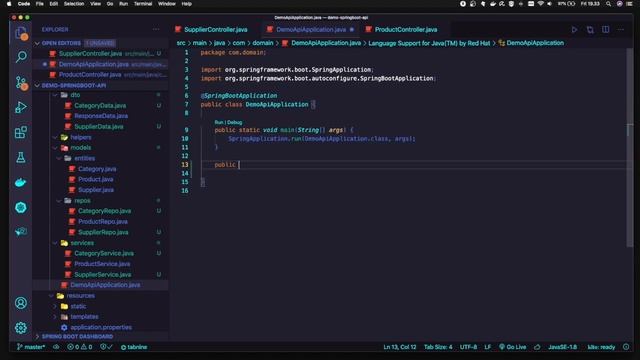Open the Selection menu
640x360 pixels.
click(x=74, y=4)
